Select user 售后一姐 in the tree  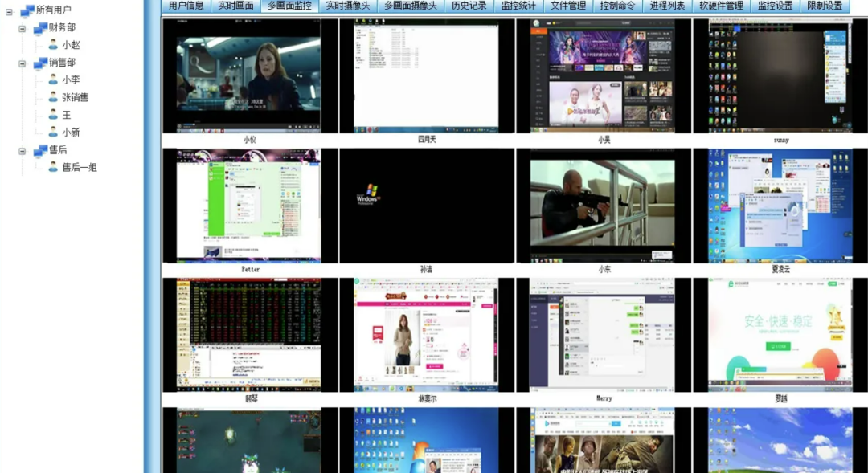tap(79, 168)
